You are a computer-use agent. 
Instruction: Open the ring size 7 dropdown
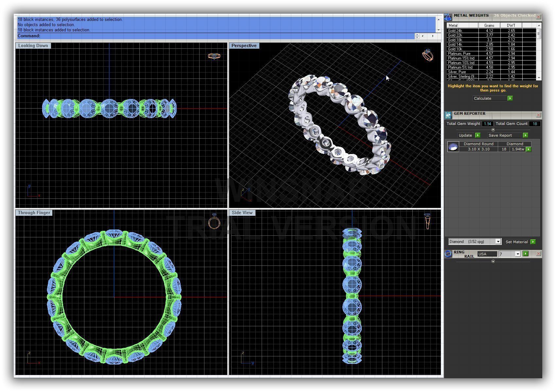pyautogui.click(x=517, y=254)
